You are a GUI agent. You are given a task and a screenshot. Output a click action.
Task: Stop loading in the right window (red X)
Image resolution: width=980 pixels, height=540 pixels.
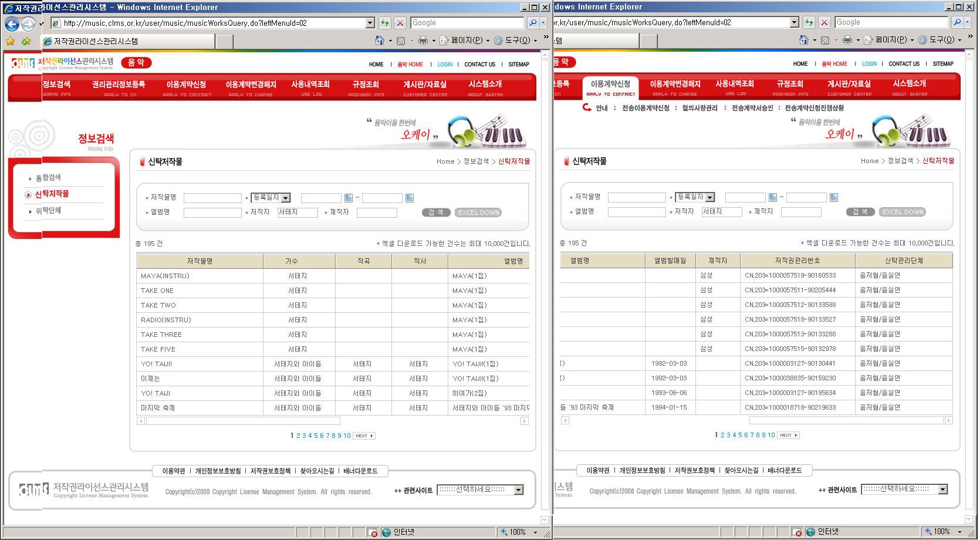(824, 22)
